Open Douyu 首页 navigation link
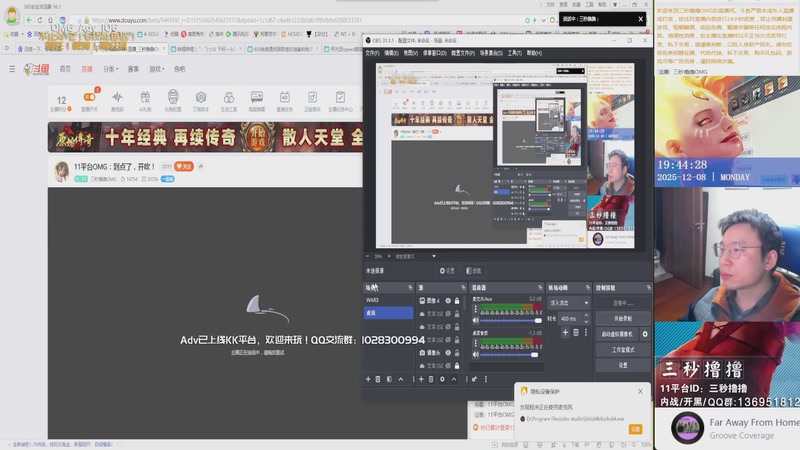800x450 pixels. click(x=65, y=69)
